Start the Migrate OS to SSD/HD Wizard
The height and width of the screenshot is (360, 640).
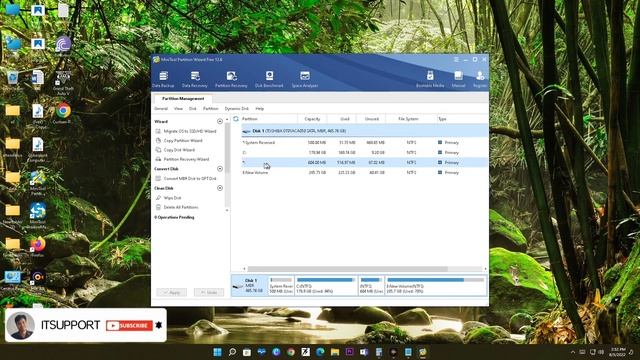click(x=186, y=131)
